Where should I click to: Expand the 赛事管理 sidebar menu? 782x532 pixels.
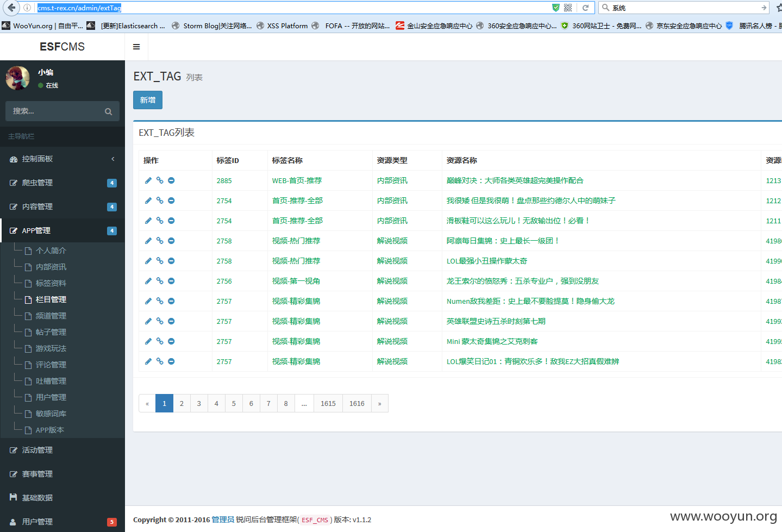62,474
